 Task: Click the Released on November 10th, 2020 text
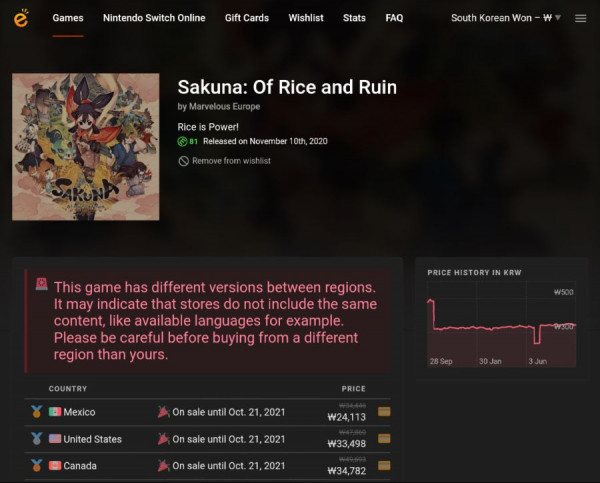point(265,141)
